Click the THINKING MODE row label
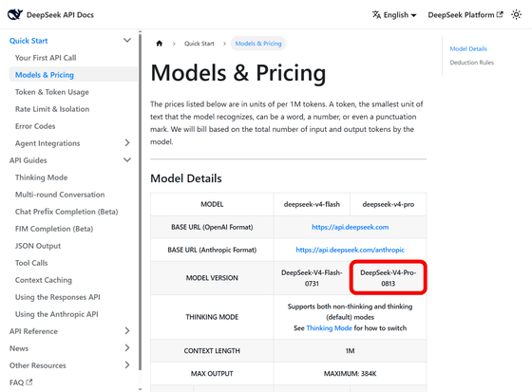Image resolution: width=532 pixels, height=392 pixels. (212, 317)
